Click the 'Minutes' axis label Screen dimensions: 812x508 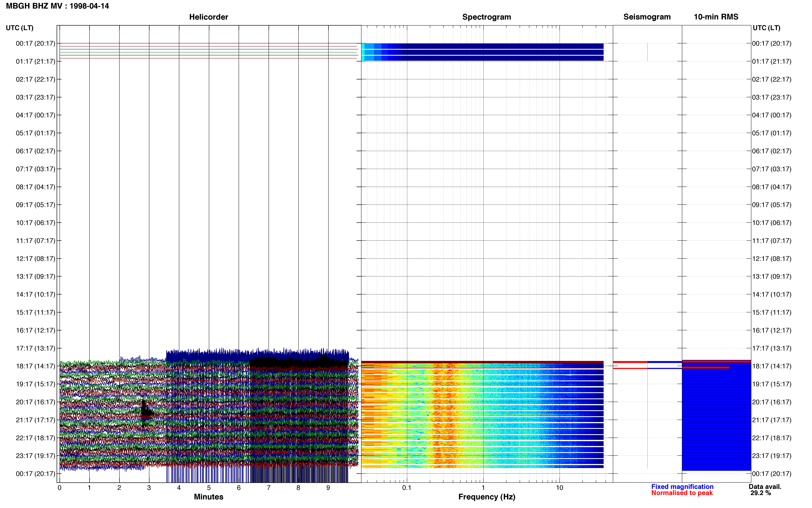tap(209, 497)
